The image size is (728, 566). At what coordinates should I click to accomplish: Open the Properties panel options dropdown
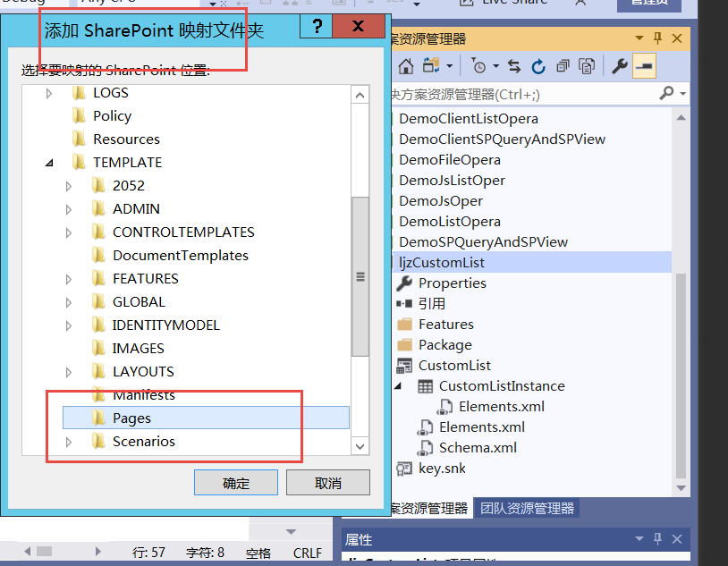coord(639,538)
